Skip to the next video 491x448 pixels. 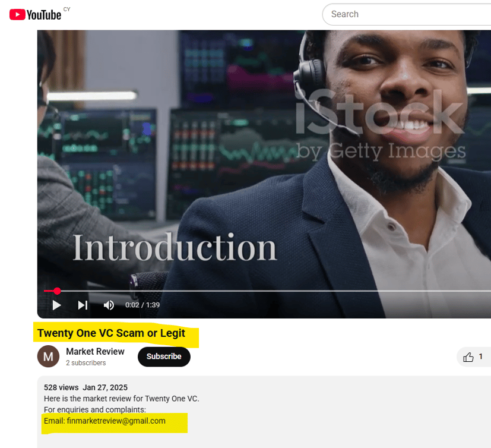83,305
